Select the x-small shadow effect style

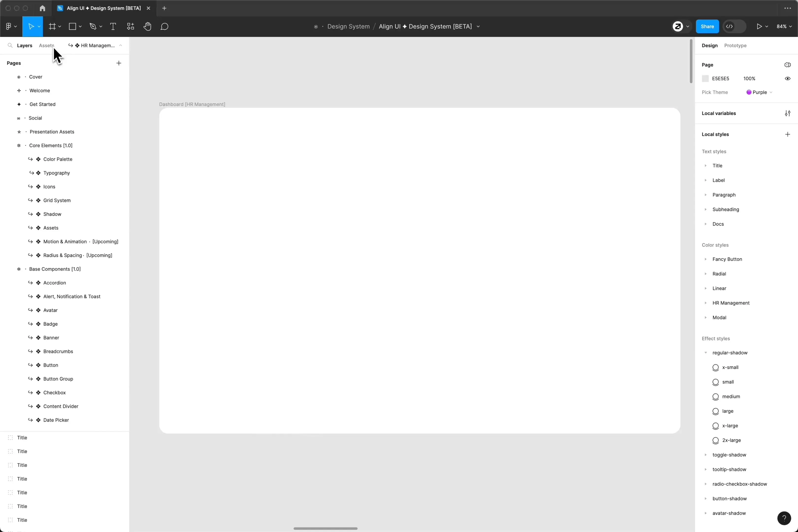point(730,367)
